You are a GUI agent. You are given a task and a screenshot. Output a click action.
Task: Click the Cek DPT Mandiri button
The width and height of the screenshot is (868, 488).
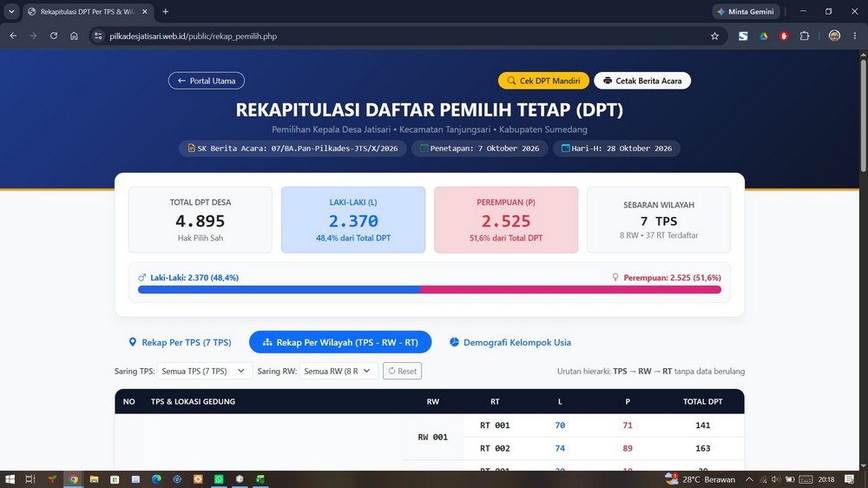pyautogui.click(x=543, y=81)
